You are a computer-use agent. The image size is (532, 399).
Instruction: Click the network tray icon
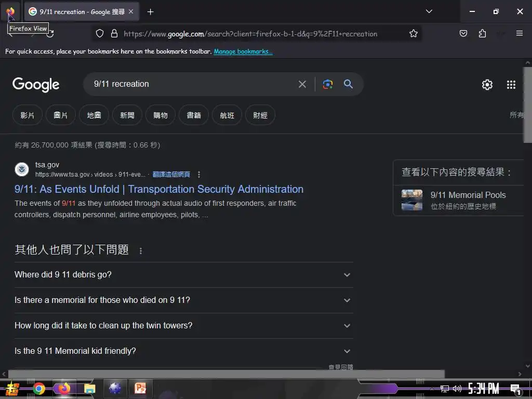445,389
